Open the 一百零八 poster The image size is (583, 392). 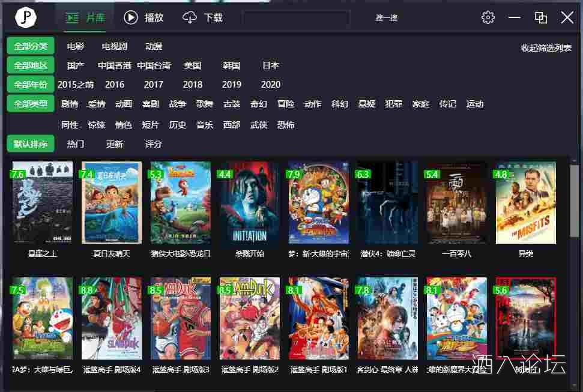[x=456, y=203]
